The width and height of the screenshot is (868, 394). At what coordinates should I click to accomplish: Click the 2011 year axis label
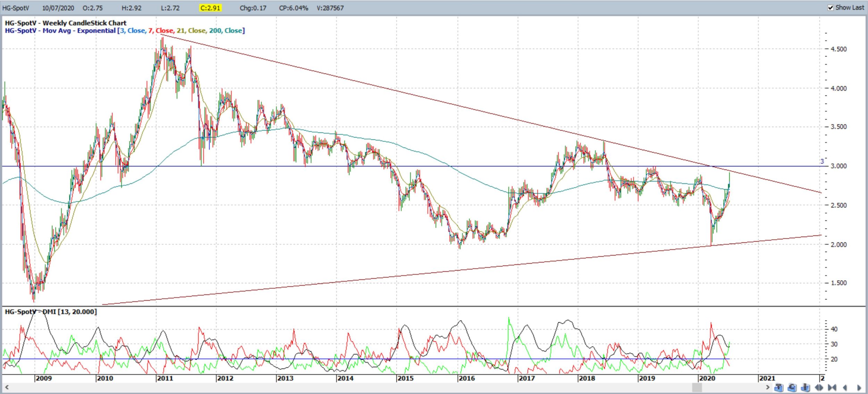[x=165, y=378]
